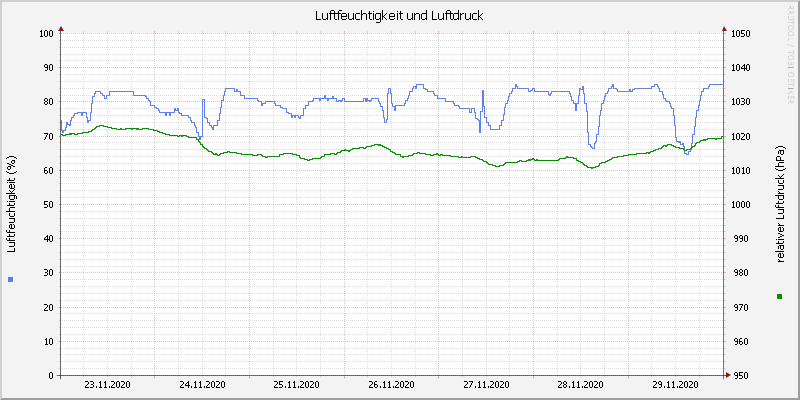Click the red arrowhead atop the left axis

61,29
